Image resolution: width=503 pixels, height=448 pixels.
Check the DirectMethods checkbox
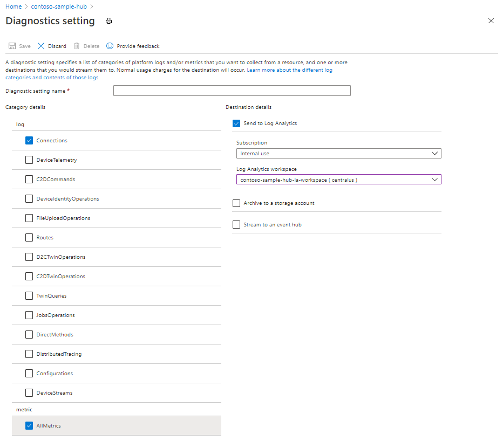point(29,335)
